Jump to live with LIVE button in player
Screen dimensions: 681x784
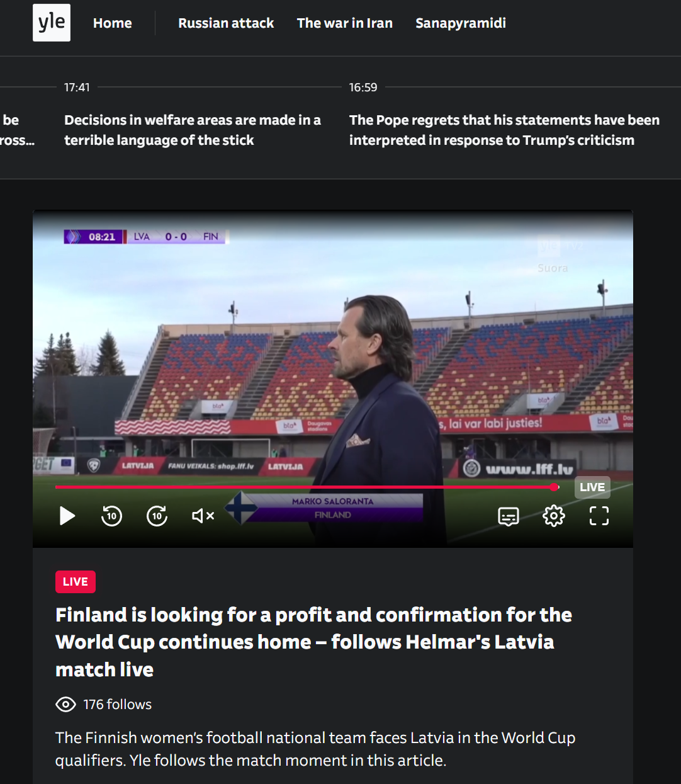click(592, 487)
